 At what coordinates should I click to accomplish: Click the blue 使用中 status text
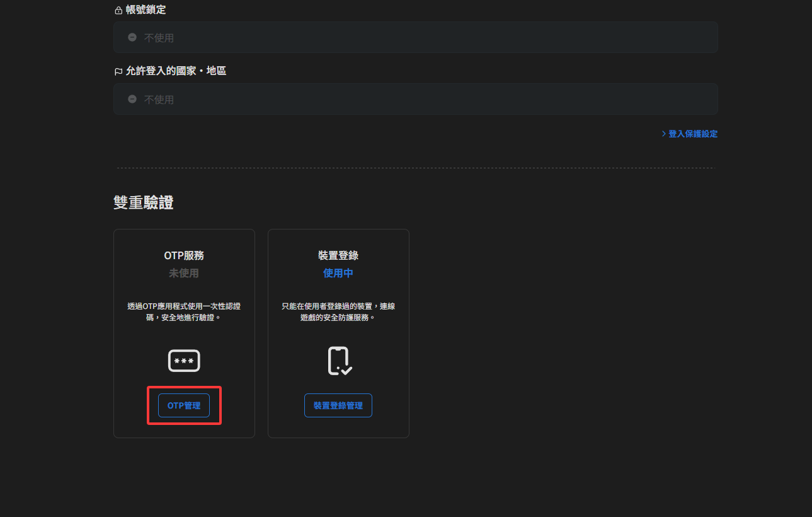click(338, 273)
